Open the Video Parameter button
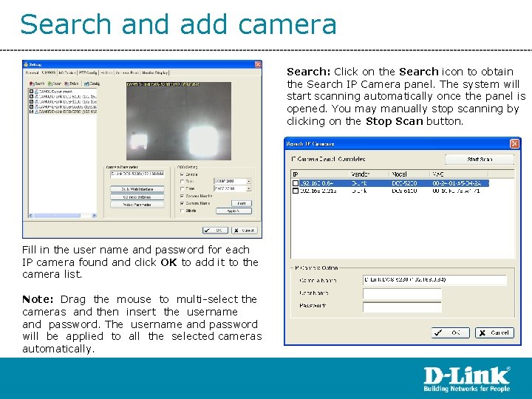This screenshot has height=399, width=532. pos(137,205)
